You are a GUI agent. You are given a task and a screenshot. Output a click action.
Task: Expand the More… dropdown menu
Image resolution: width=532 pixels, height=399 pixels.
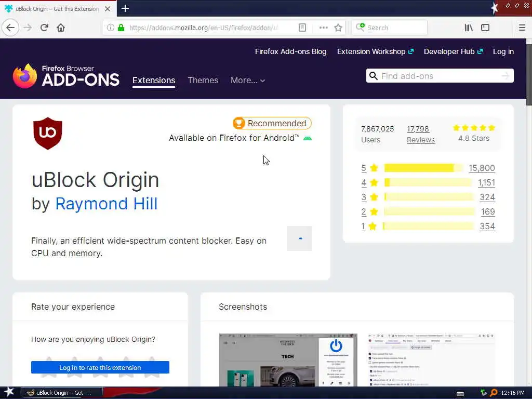point(248,80)
